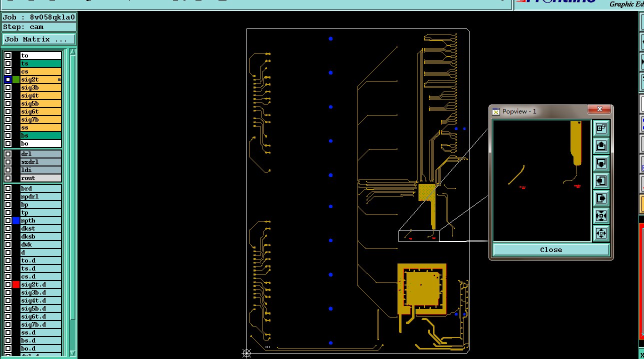The height and width of the screenshot is (359, 644).
Task: Select the sig7b.d layer name
Action: point(41,324)
